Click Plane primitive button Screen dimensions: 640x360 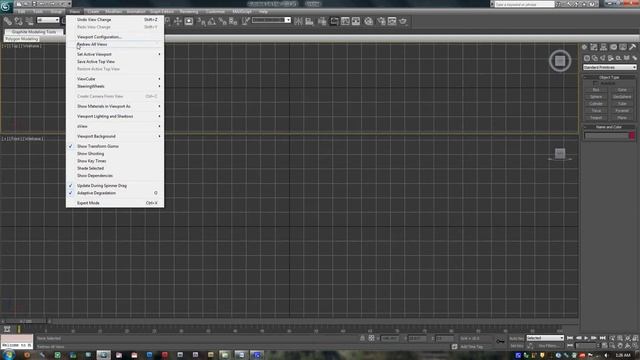tap(622, 118)
